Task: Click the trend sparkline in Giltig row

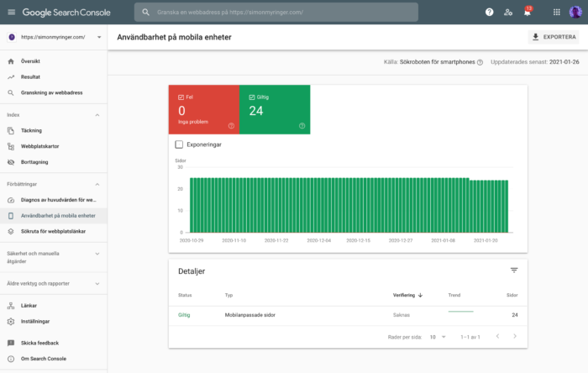Action: (x=461, y=311)
